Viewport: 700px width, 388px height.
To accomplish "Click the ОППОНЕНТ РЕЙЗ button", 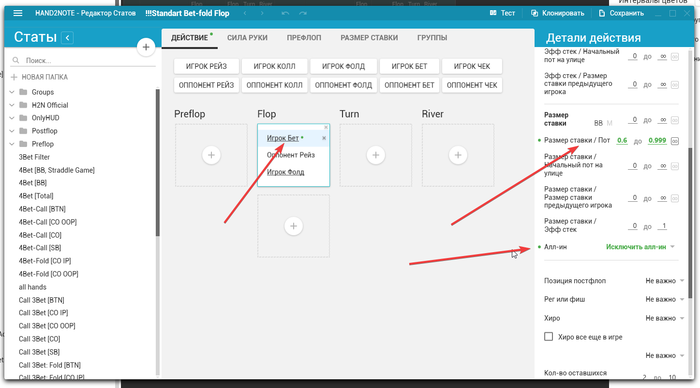I will pyautogui.click(x=206, y=85).
